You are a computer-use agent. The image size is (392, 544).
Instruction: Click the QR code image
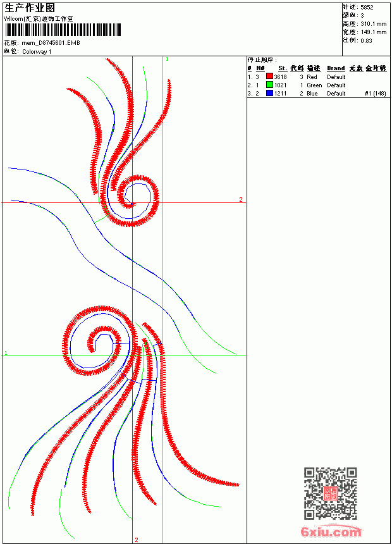[330, 493]
